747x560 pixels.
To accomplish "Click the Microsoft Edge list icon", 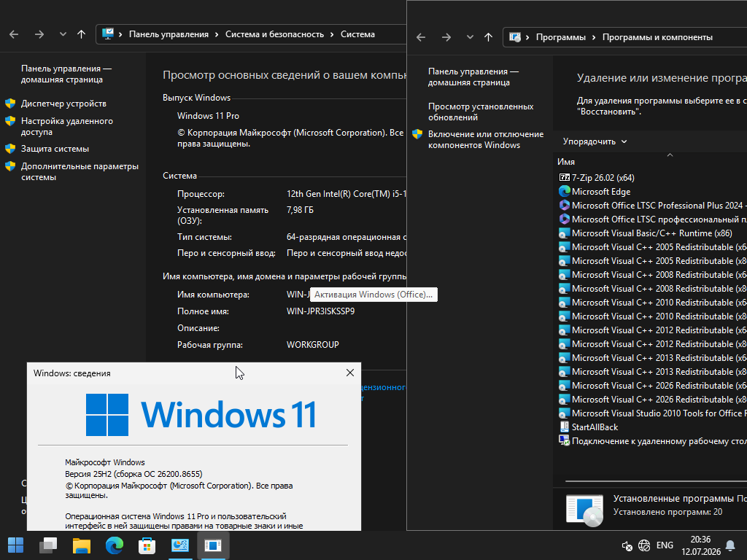I will click(x=564, y=192).
